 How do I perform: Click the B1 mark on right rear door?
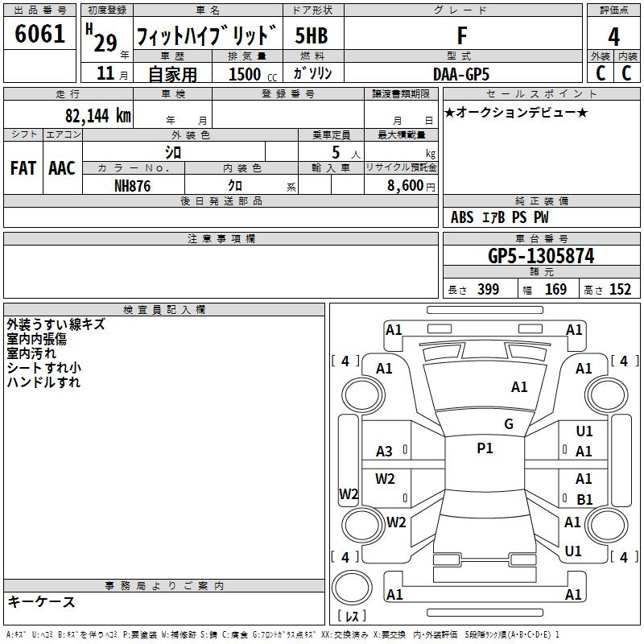[584, 499]
